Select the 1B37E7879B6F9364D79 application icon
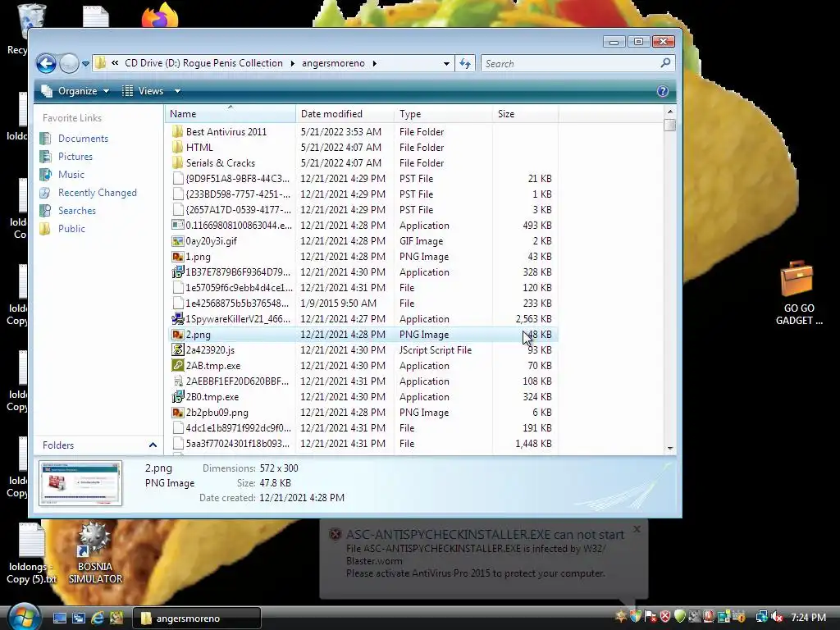The image size is (840, 630). (x=178, y=272)
